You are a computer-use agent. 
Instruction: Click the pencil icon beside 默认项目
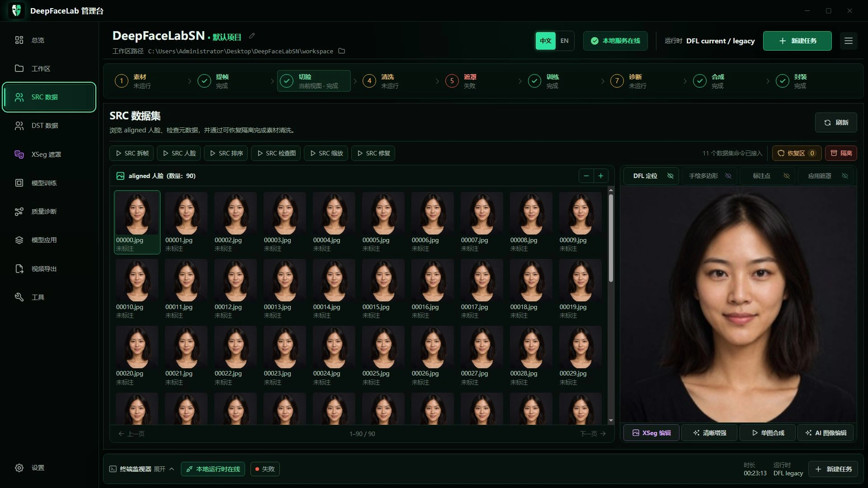tap(252, 36)
